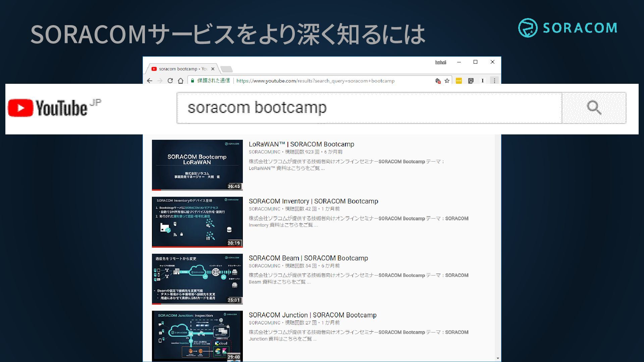Viewport: 644px width, 362px height.
Task: Click the magnifier search button
Action: click(x=594, y=108)
